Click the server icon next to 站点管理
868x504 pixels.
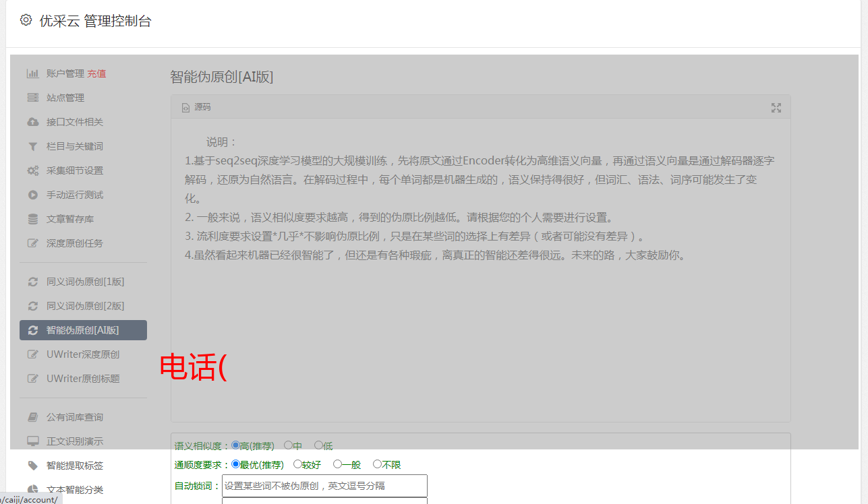pyautogui.click(x=32, y=98)
